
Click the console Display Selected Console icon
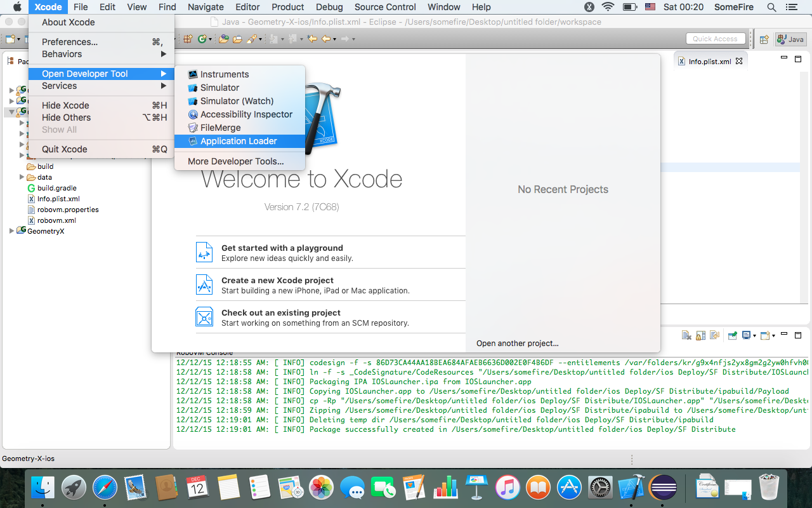(747, 335)
